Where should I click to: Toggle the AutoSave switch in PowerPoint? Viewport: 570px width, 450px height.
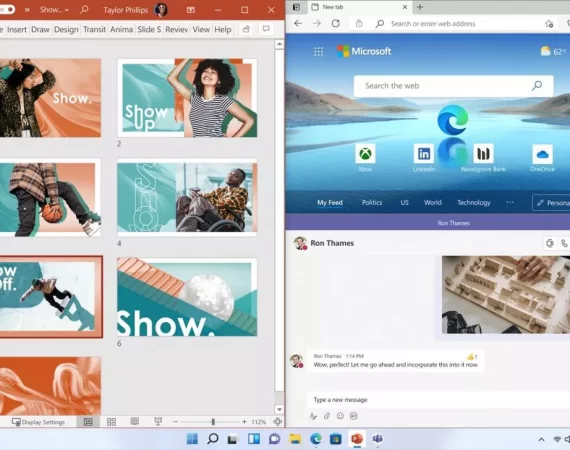click(x=7, y=9)
